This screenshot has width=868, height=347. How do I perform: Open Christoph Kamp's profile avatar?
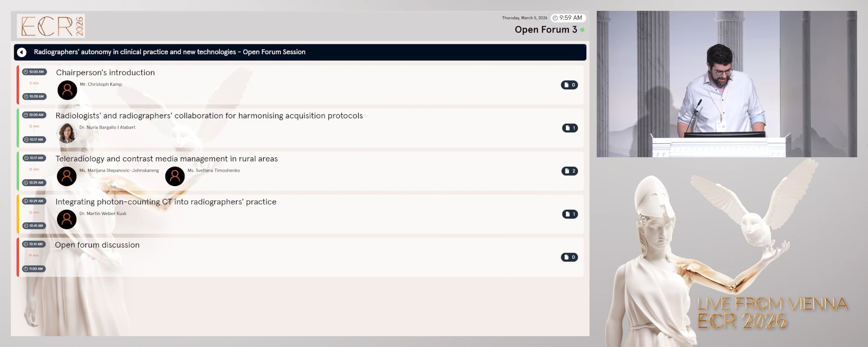pyautogui.click(x=67, y=90)
